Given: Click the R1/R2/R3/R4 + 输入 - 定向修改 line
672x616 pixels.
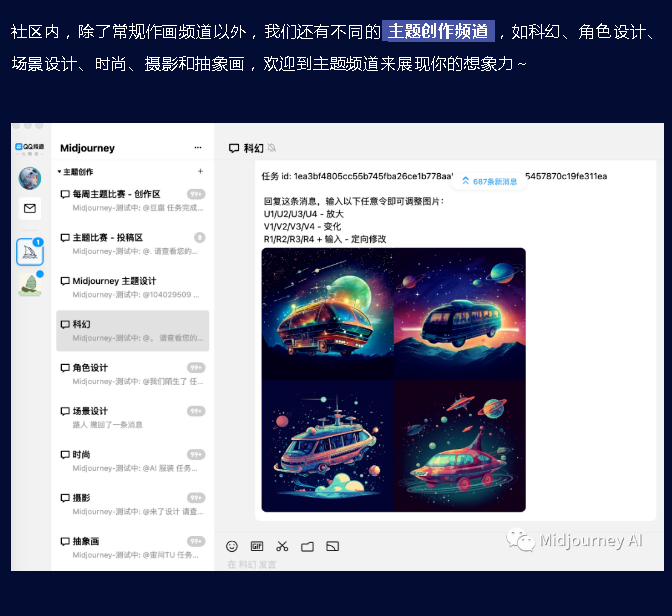Looking at the screenshot, I should pos(325,239).
